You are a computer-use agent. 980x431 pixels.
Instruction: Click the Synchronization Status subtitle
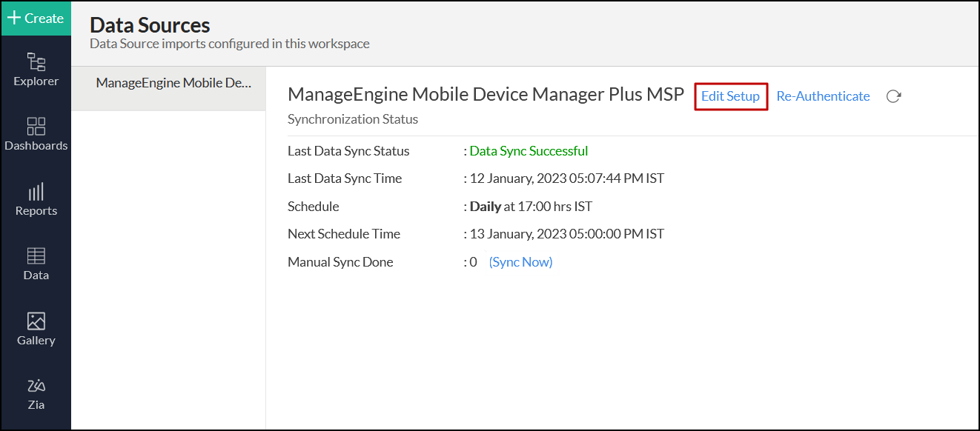[x=353, y=119]
